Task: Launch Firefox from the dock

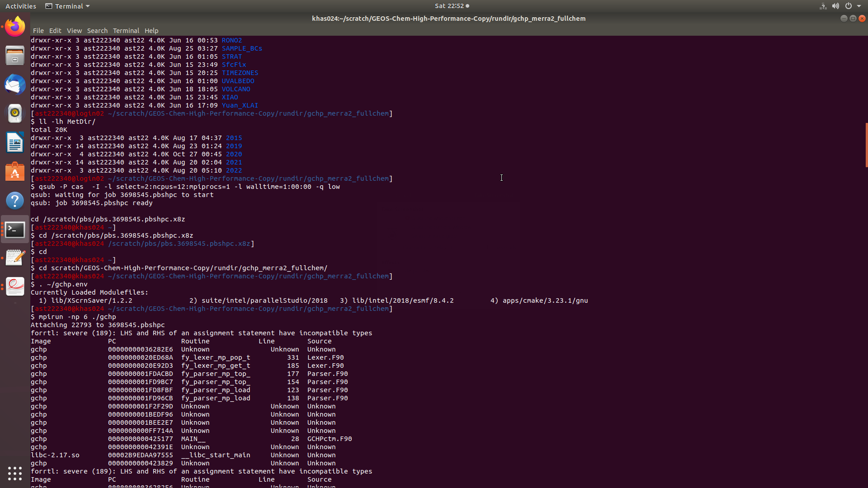Action: point(15,26)
